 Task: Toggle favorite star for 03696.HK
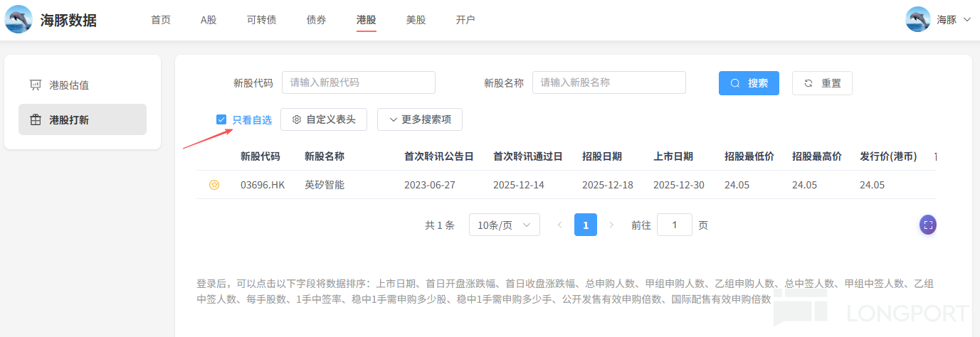pyautogui.click(x=214, y=185)
